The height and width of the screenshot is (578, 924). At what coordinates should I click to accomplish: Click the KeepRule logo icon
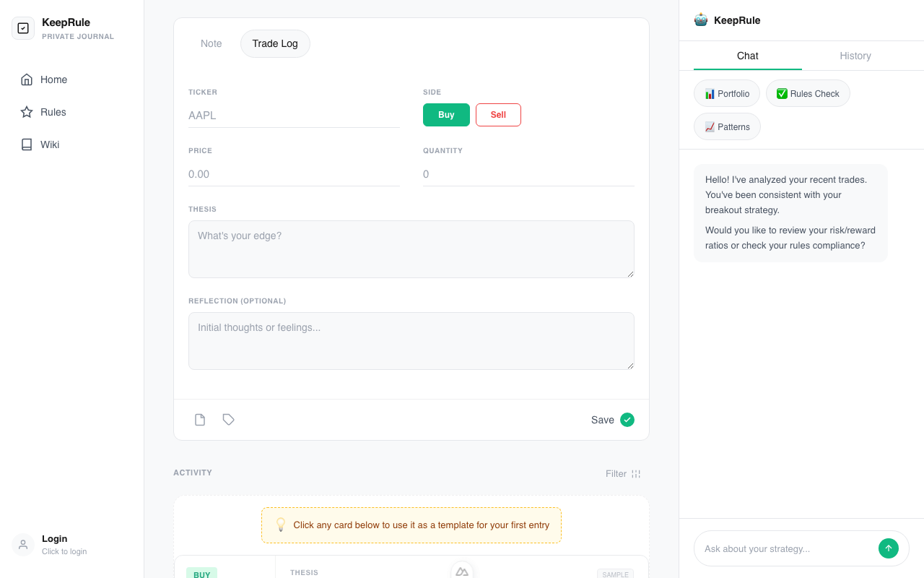click(23, 27)
